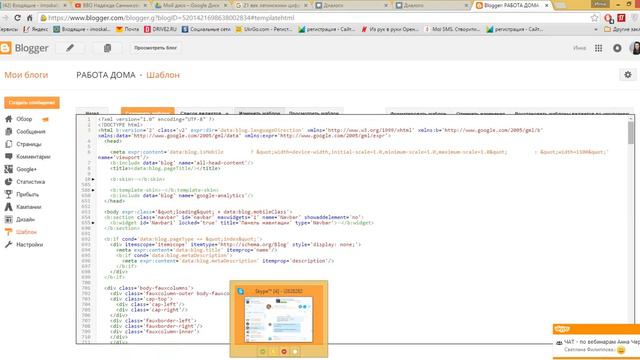Image resolution: width=640 pixels, height=360 pixels.
Task: Click the orange Сохранить шаблон button
Action: [148, 111]
